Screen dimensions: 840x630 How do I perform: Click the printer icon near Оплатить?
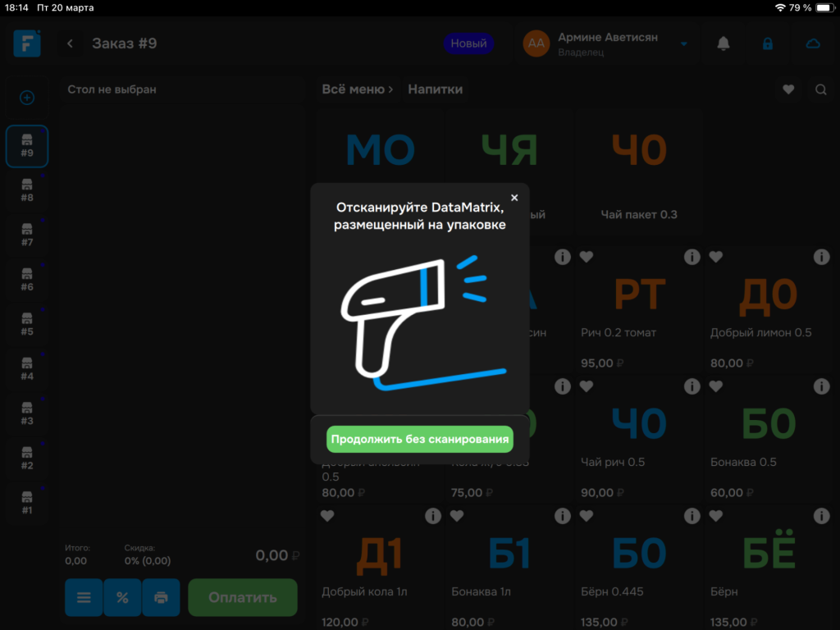pyautogui.click(x=161, y=597)
